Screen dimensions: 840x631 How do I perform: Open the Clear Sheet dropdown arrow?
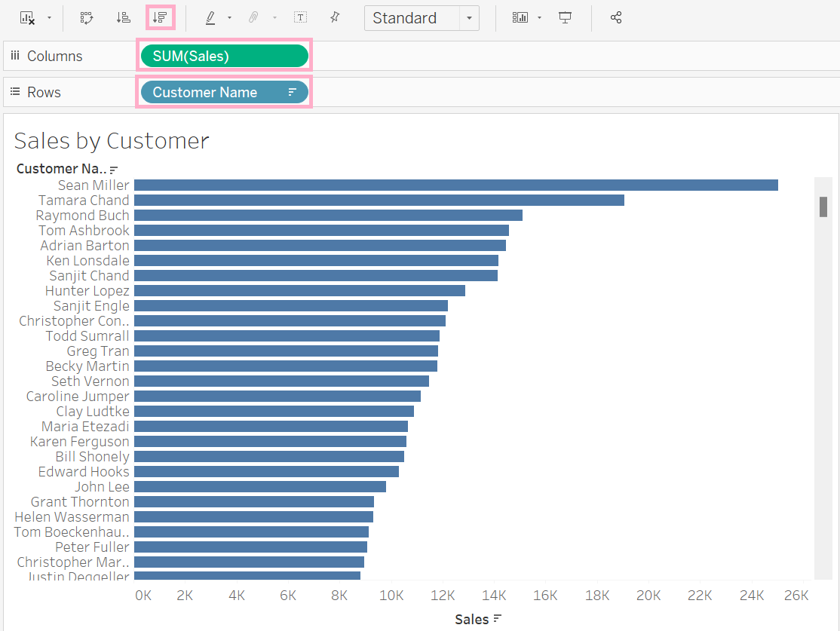(x=49, y=17)
